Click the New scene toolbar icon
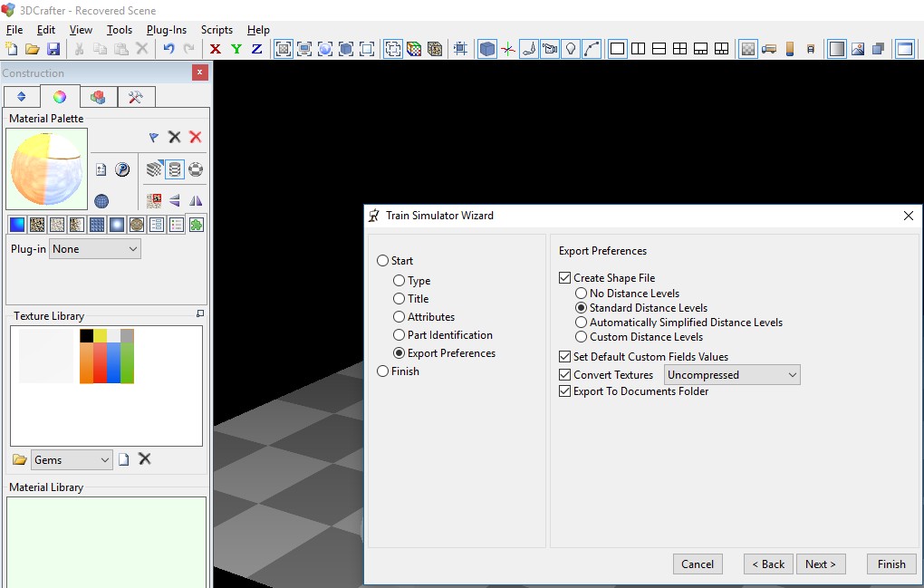Image resolution: width=924 pixels, height=588 pixels. 11,49
